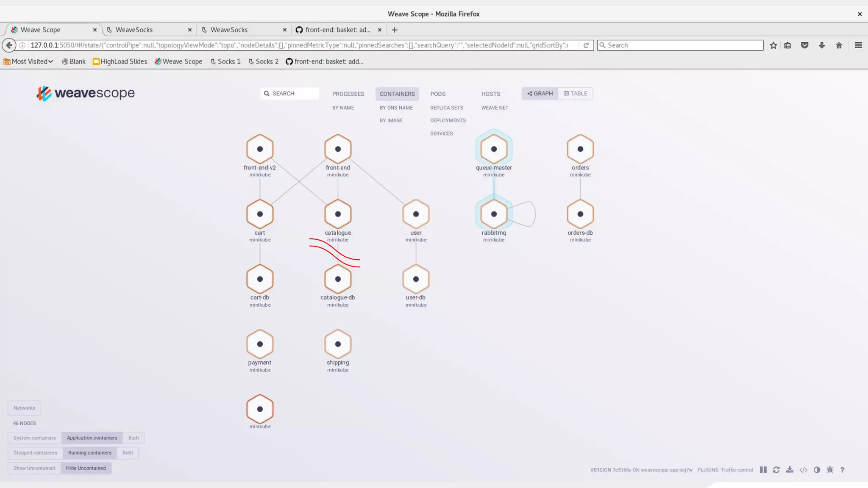Click the rabbitmq container node
Viewport: 868px width, 488px height.
[494, 214]
